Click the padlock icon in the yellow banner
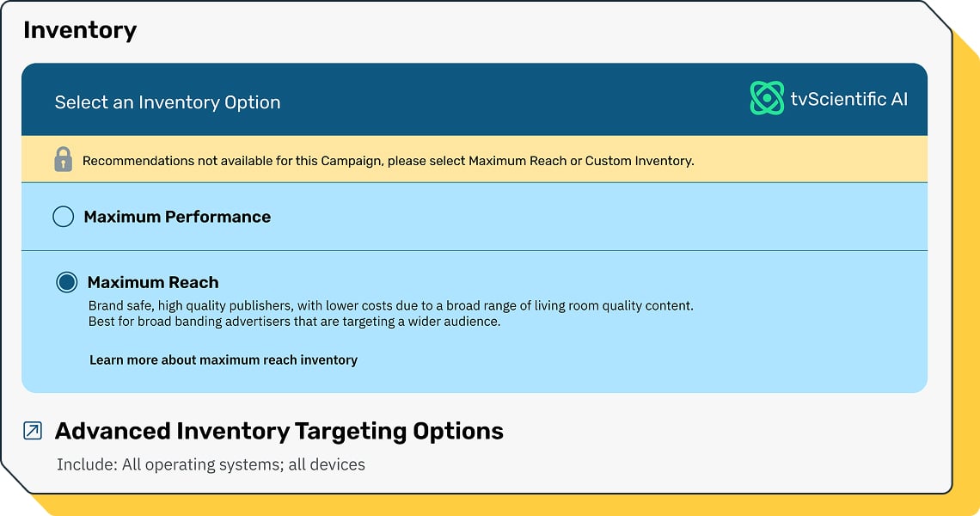 pos(63,159)
